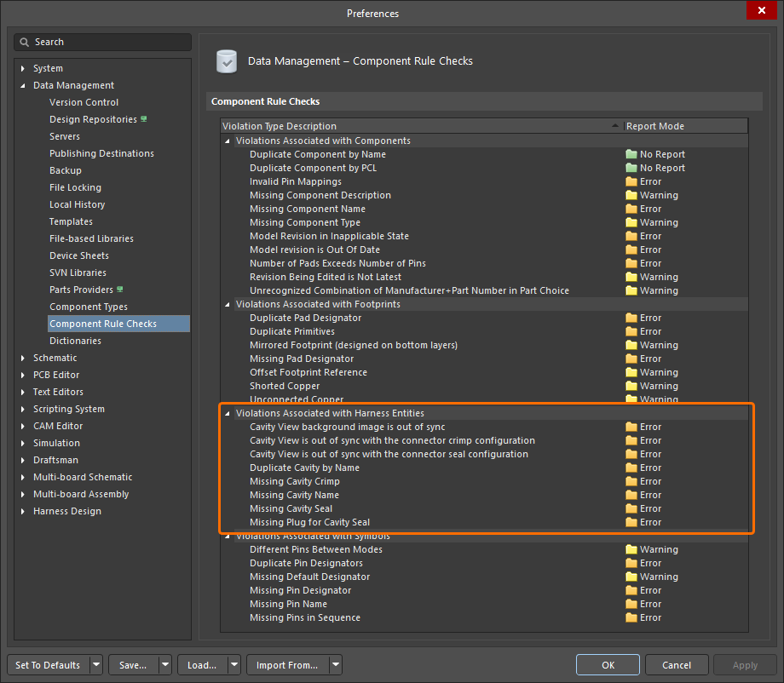Select the Missing Cavity Crimp row

point(484,481)
